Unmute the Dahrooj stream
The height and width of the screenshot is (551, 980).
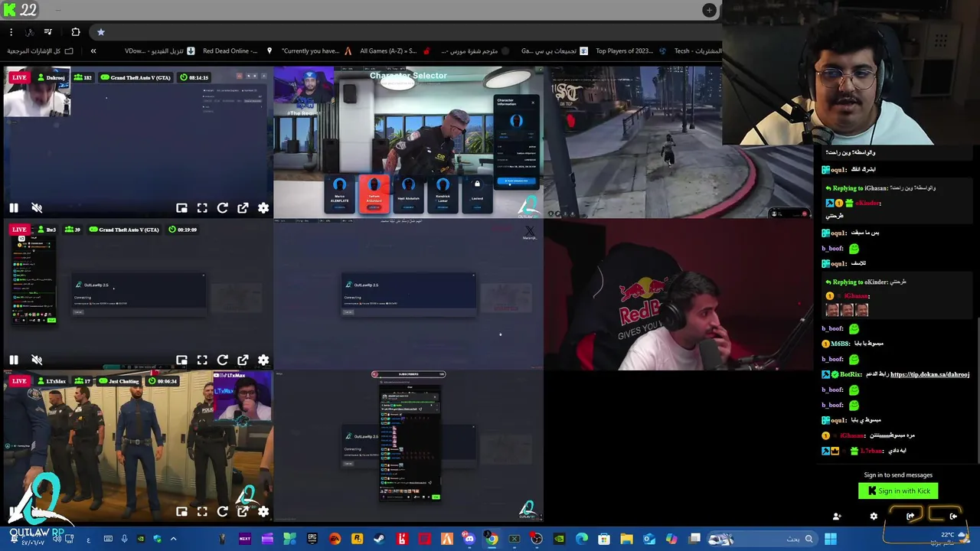point(36,207)
